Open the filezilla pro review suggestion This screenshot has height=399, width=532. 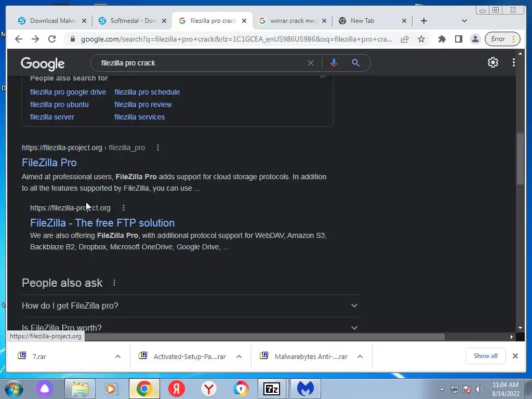pyautogui.click(x=143, y=104)
